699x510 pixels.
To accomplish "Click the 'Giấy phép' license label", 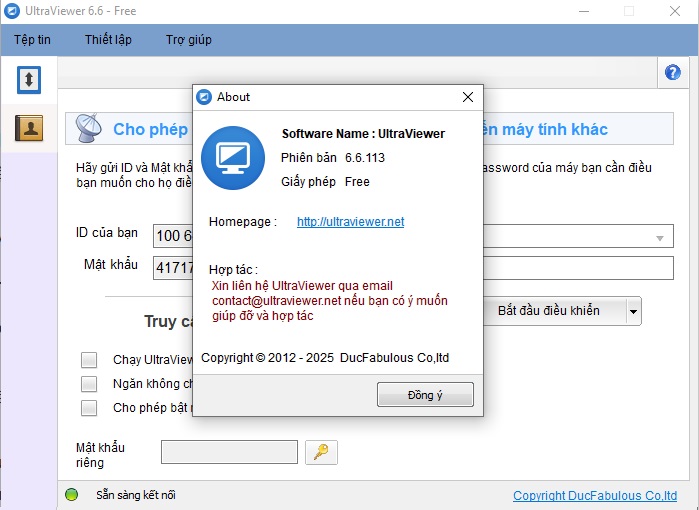I will pyautogui.click(x=308, y=182).
